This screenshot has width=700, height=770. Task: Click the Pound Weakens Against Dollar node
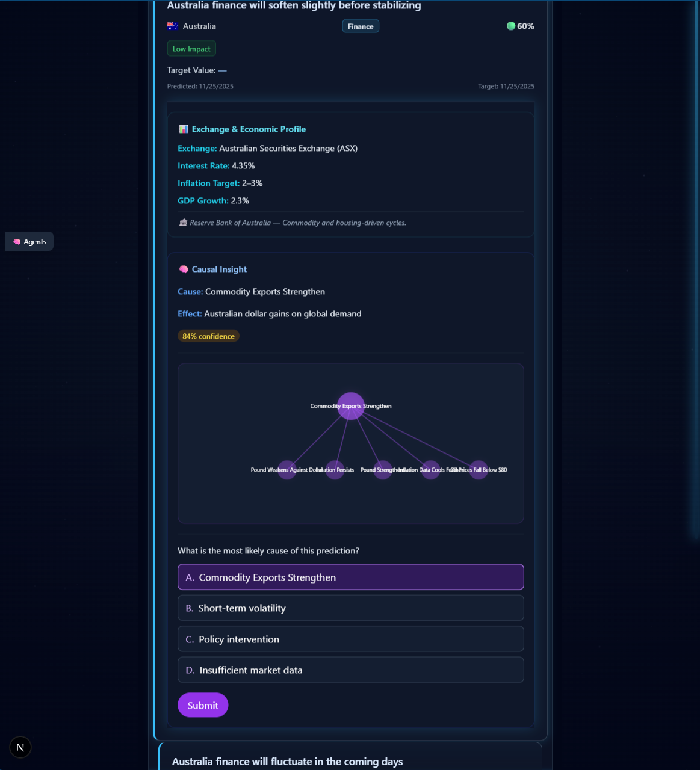[287, 470]
